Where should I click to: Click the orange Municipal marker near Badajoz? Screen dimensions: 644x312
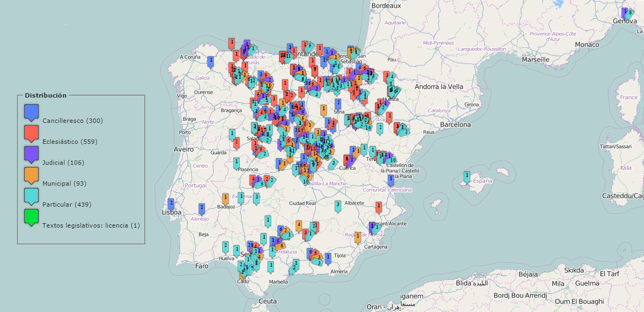tap(225, 198)
